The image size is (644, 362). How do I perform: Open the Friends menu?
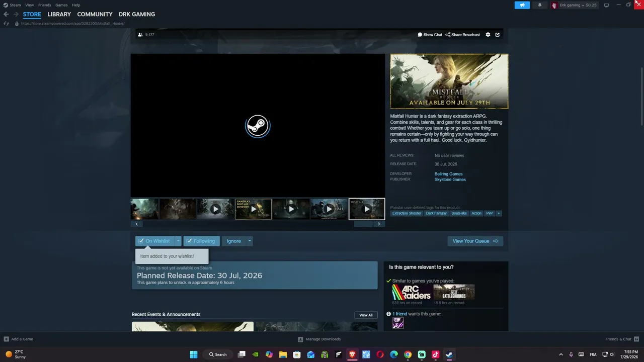45,5
